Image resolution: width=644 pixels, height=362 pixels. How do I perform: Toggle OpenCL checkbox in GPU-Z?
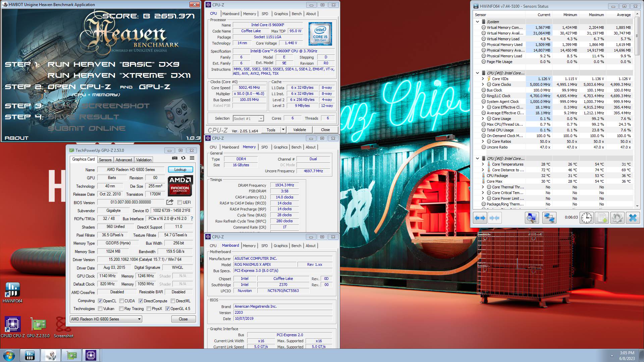click(x=100, y=301)
